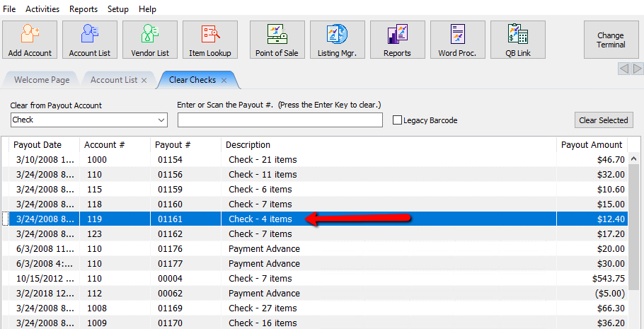Open the Listing Mgr. toolbar icon
644x329 pixels.
click(337, 40)
